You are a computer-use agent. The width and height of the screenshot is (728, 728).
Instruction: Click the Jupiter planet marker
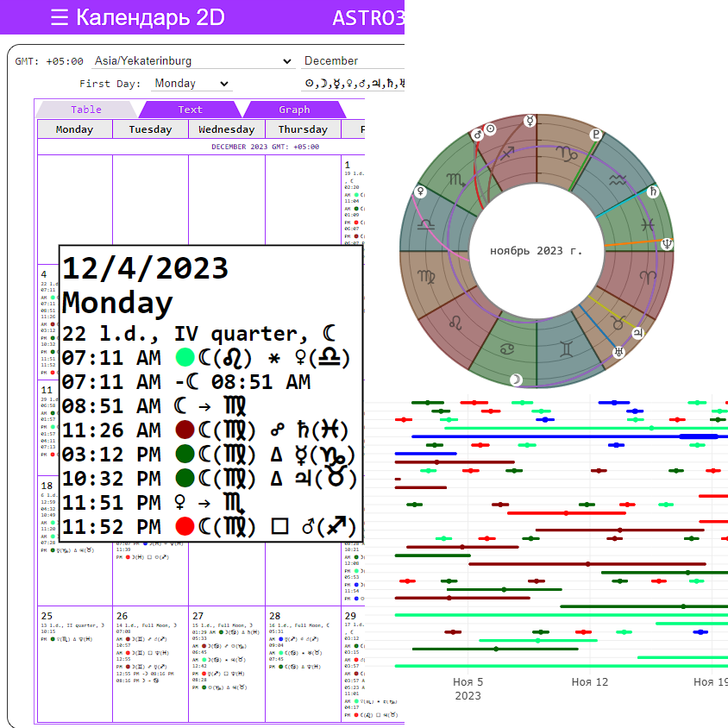[638, 332]
